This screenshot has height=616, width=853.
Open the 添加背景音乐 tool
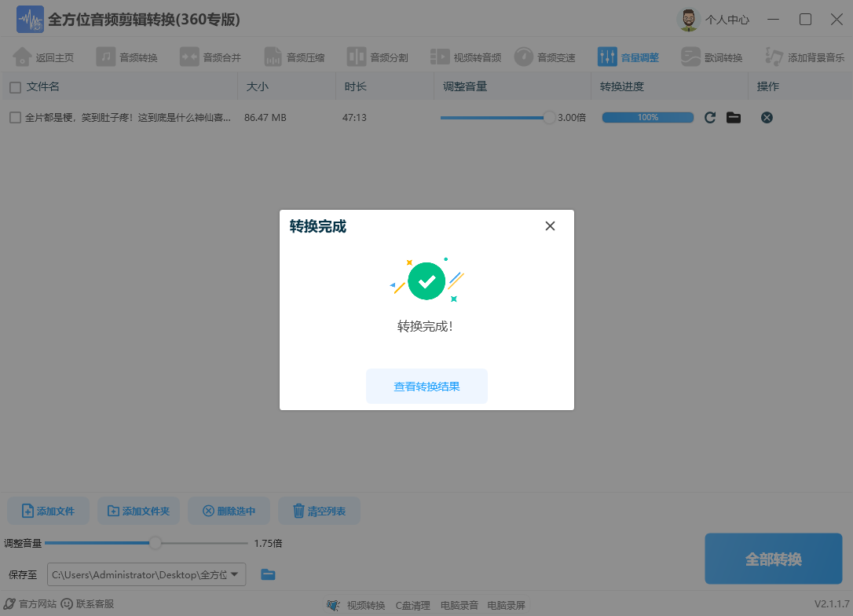coord(803,56)
